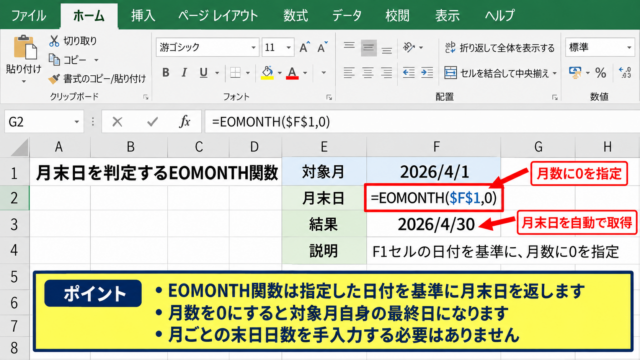This screenshot has width=640, height=360.
Task: Toggle Italic formatting
Action: tap(184, 73)
